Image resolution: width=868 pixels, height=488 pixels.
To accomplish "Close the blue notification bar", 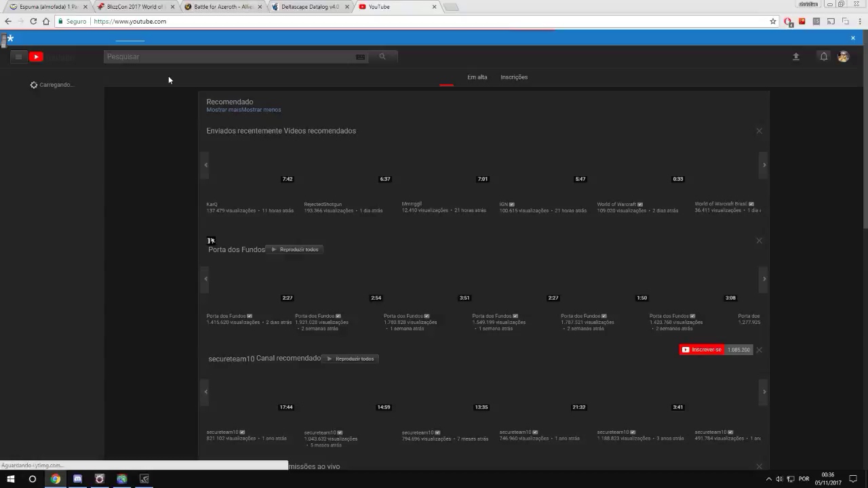I will tap(853, 38).
